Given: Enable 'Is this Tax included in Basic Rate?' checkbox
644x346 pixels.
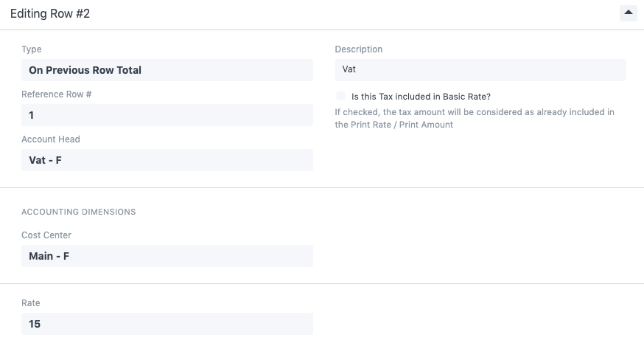Looking at the screenshot, I should click(340, 96).
